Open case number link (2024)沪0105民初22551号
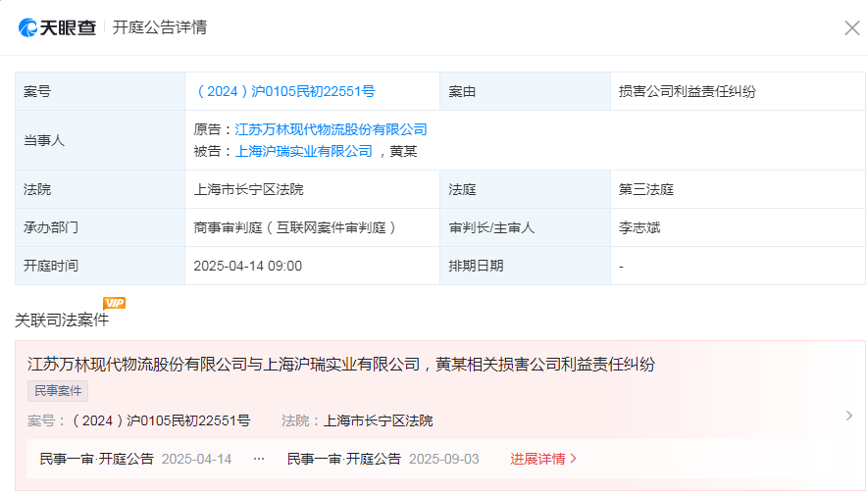The height and width of the screenshot is (493, 868). (284, 91)
